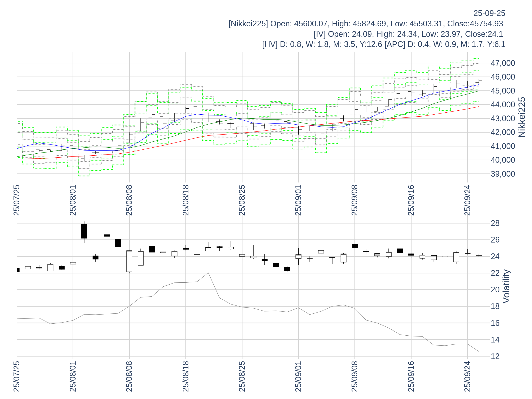Click the 12 volatility axis label
The image size is (532, 399).
[495, 356]
